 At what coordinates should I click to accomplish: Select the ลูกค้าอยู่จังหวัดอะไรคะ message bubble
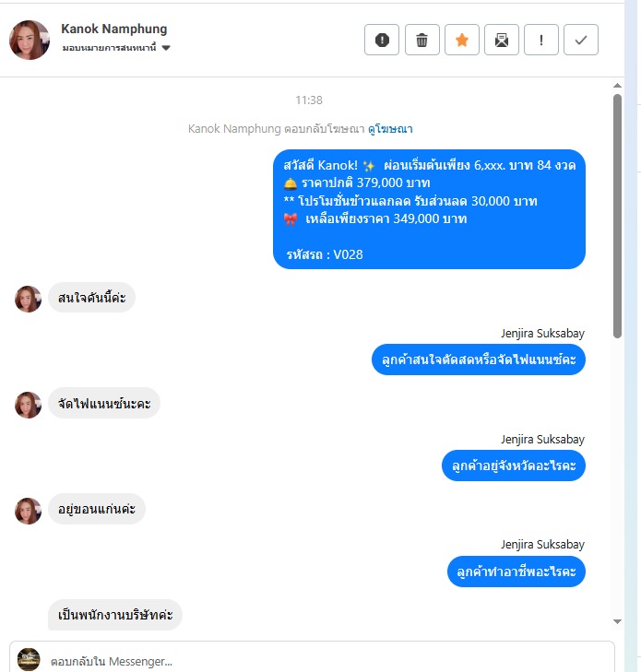514,466
